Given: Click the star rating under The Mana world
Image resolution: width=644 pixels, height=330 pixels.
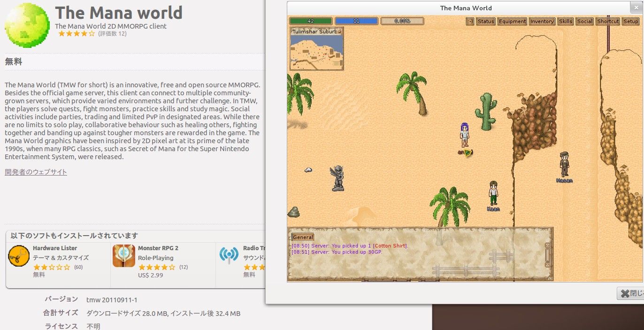Looking at the screenshot, I should (77, 34).
